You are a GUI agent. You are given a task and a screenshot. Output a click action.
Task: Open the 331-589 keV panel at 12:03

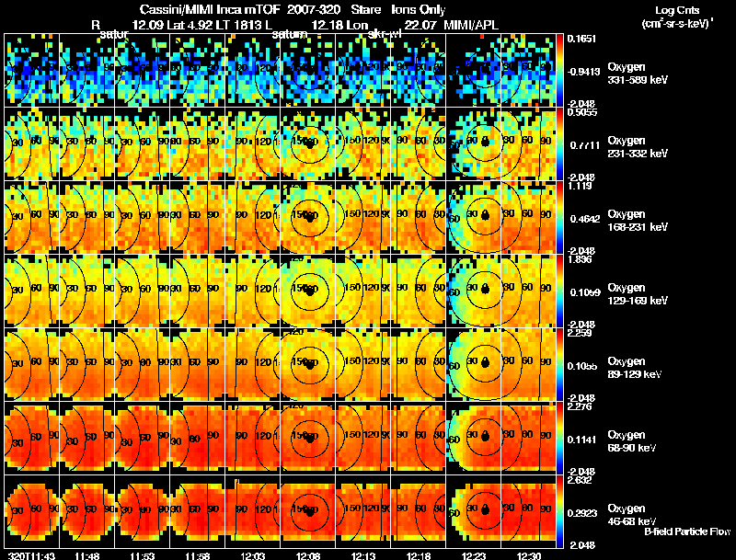(253, 70)
